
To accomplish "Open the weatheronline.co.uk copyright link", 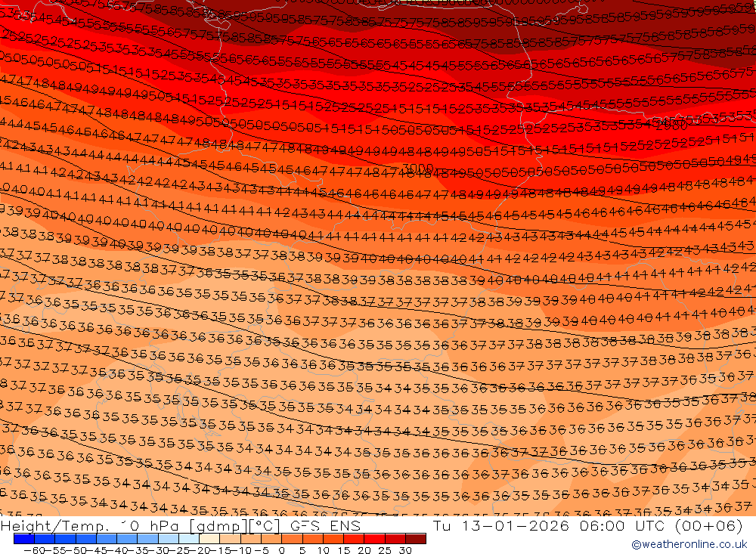I will (689, 544).
